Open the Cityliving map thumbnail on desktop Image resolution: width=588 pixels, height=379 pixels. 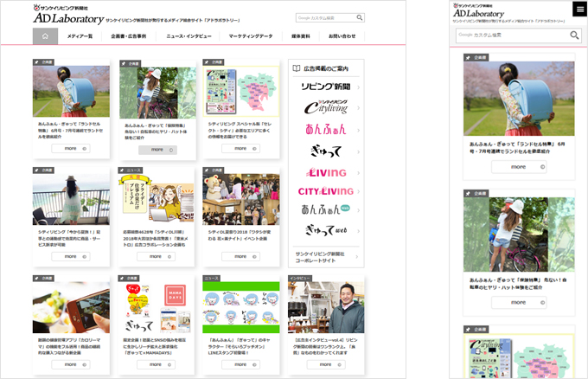[x=241, y=91]
